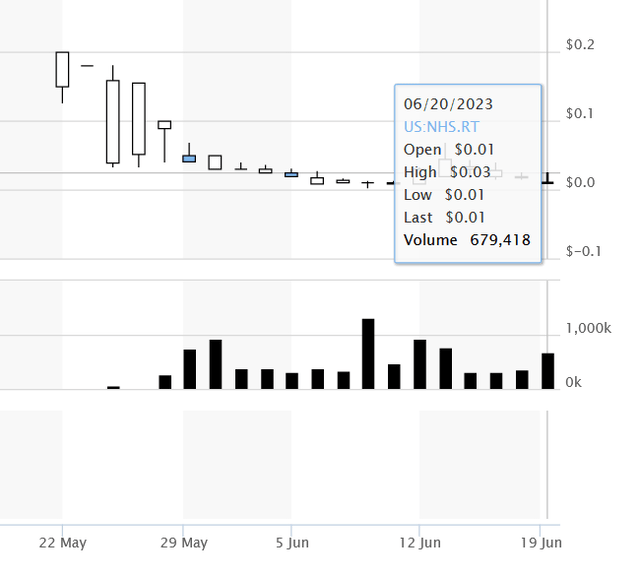Click the $0.0 price axis label

[x=580, y=182]
